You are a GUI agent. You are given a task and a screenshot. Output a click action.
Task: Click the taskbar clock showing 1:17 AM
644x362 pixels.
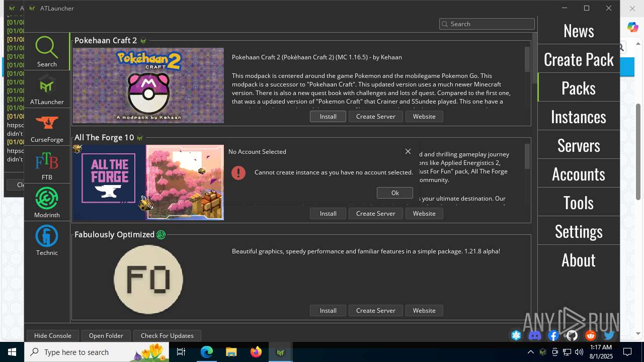pyautogui.click(x=601, y=352)
